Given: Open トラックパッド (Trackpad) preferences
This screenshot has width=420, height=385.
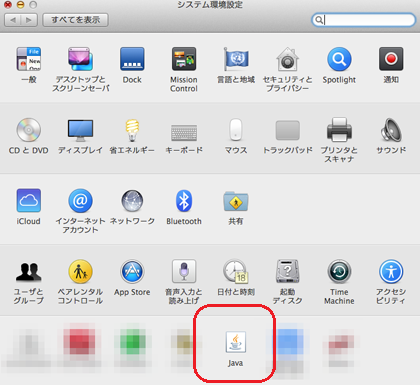Looking at the screenshot, I should click(x=287, y=130).
